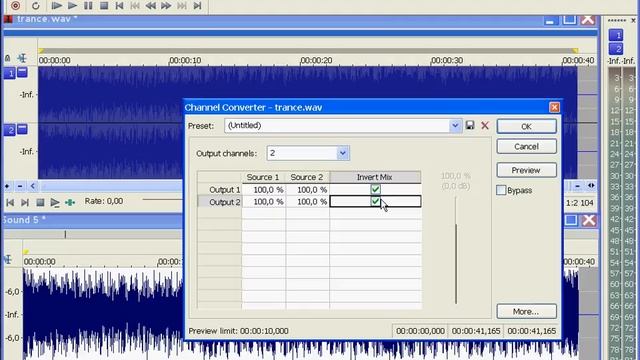Click the vertical level slider in Channel Converter

456,250
